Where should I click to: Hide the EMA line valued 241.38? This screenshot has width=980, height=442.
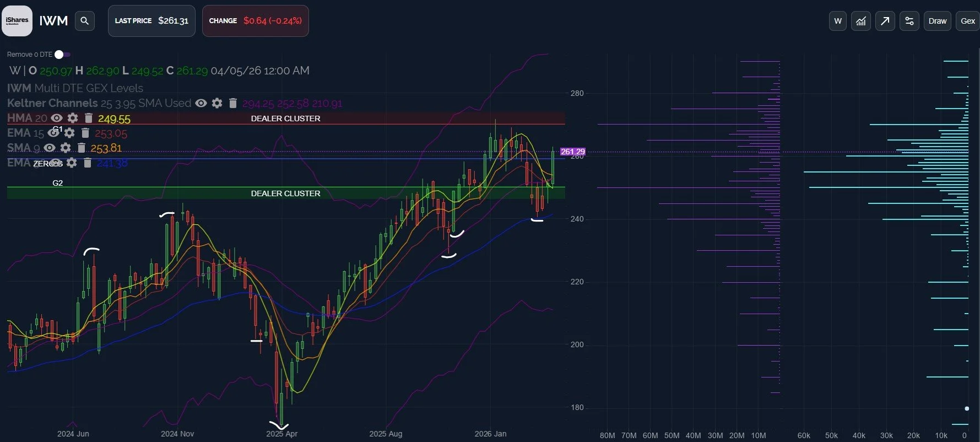pyautogui.click(x=56, y=163)
